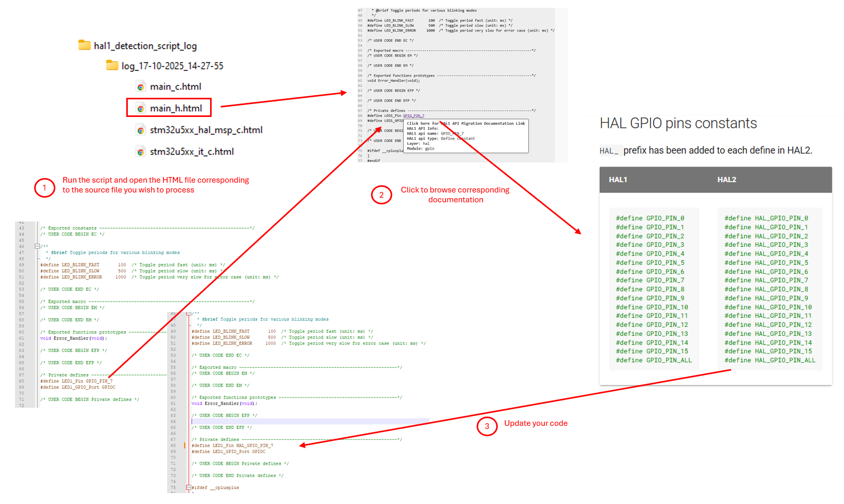Click the Chrome icon beside stm32u5xx_hal_msp_c.html

(x=140, y=130)
